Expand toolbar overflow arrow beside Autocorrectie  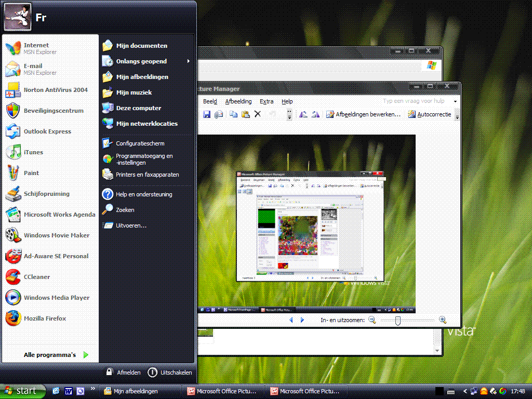(457, 114)
